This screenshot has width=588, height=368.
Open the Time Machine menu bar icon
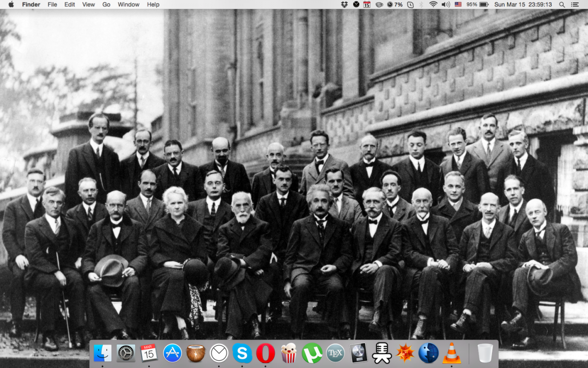(x=410, y=4)
